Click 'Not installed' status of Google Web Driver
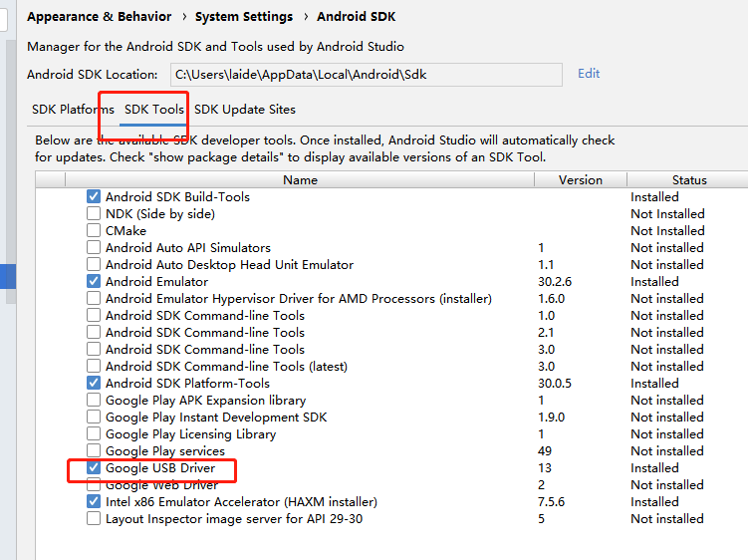The width and height of the screenshot is (748, 560). click(x=667, y=485)
